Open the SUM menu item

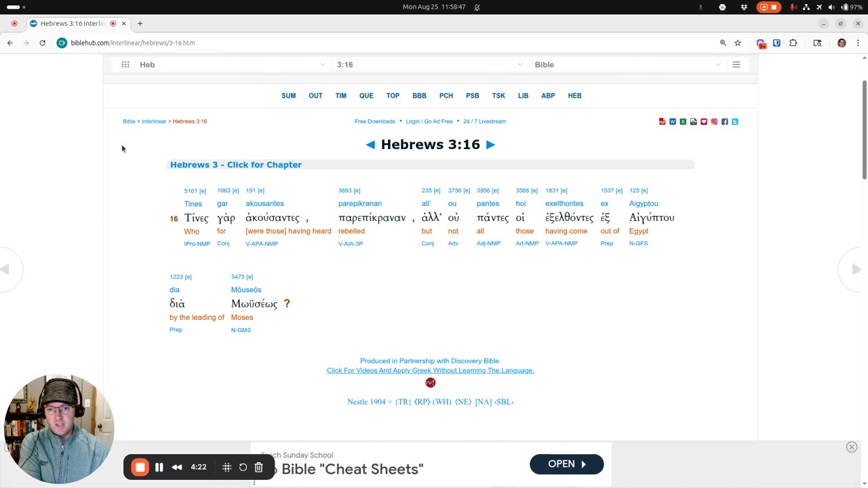point(289,96)
